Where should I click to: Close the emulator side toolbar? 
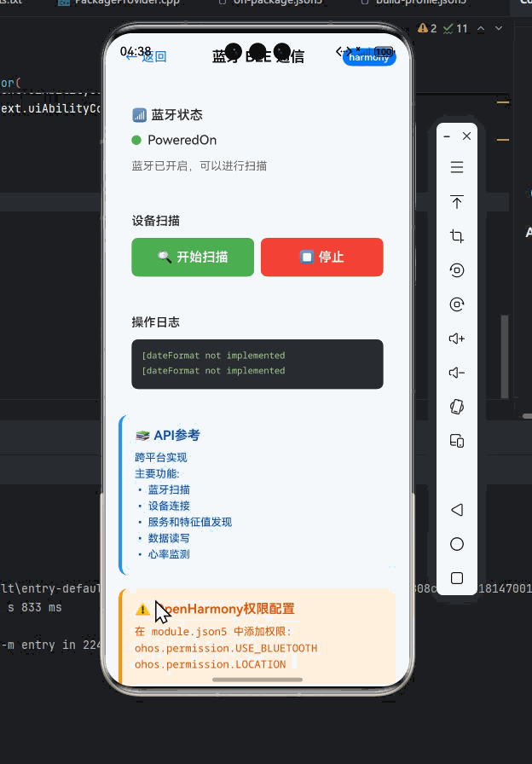coord(466,136)
